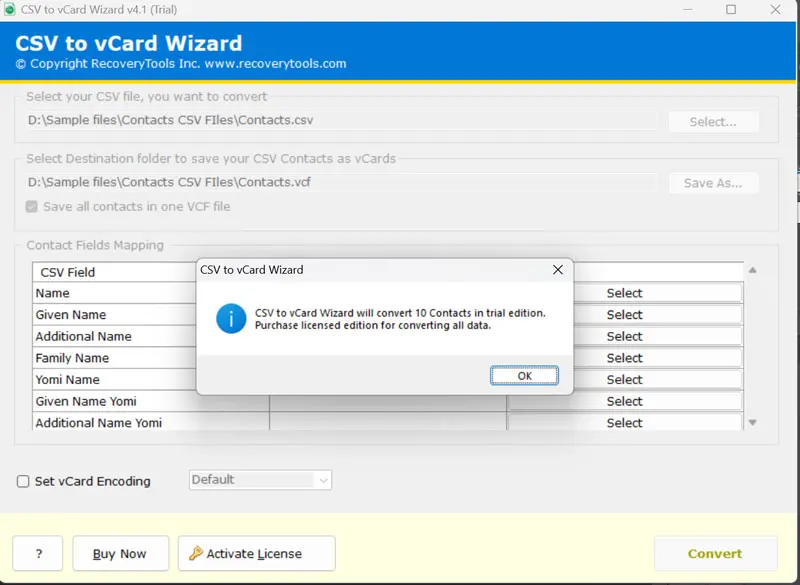Image resolution: width=800 pixels, height=585 pixels.
Task: Click OK in the trial edition dialog
Action: [x=524, y=376]
